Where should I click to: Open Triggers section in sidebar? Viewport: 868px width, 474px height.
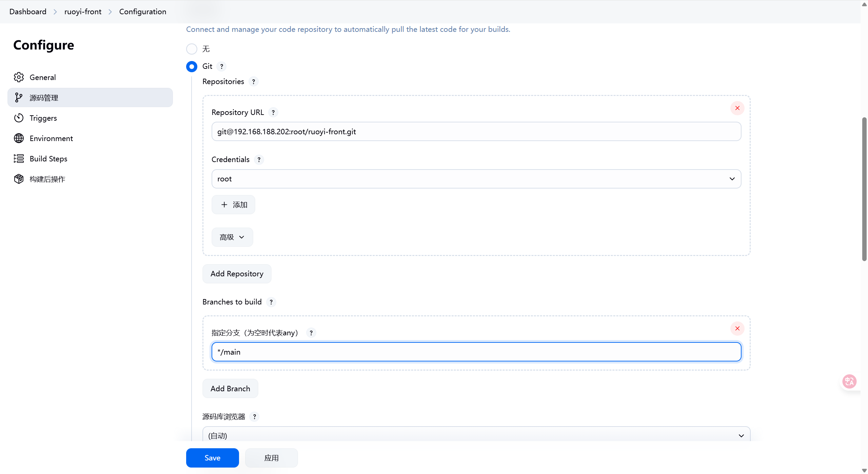point(43,118)
